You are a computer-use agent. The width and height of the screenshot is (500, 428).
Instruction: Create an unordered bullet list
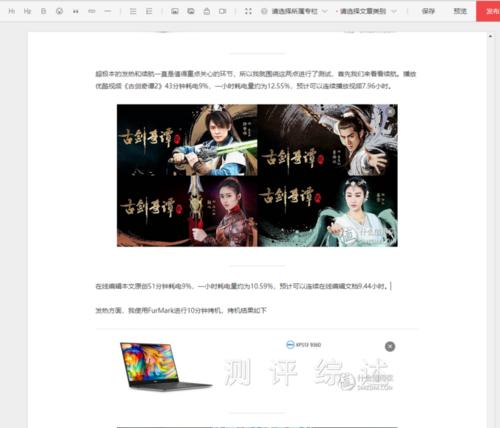(133, 11)
